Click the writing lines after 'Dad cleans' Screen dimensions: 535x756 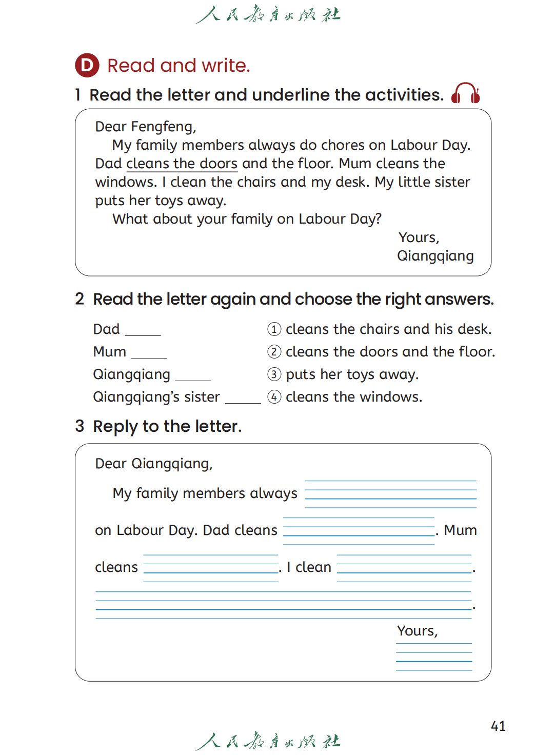[x=359, y=531]
